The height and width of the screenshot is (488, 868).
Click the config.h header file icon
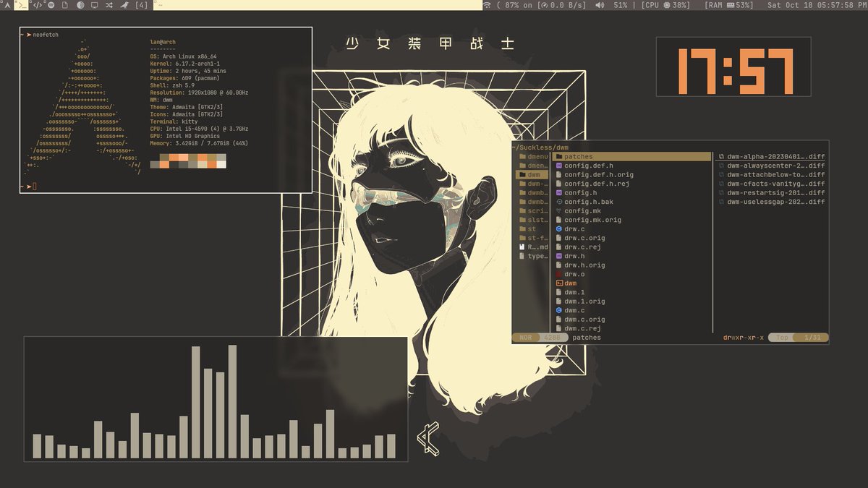[x=559, y=193]
